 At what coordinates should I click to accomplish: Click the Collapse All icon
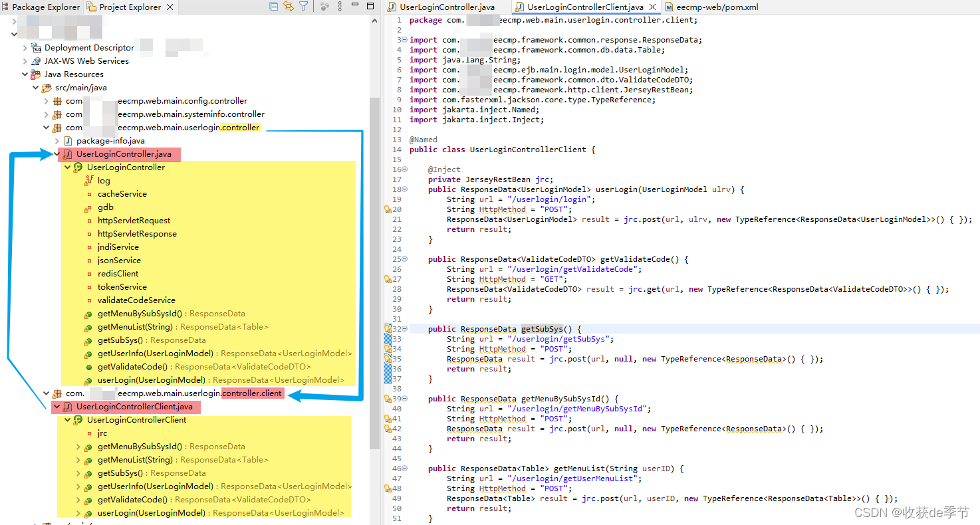[274, 7]
